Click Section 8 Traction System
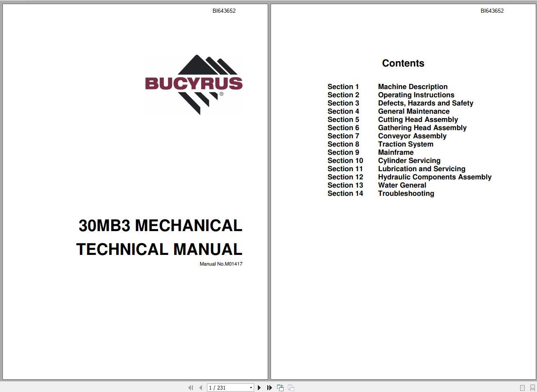 tap(380, 144)
